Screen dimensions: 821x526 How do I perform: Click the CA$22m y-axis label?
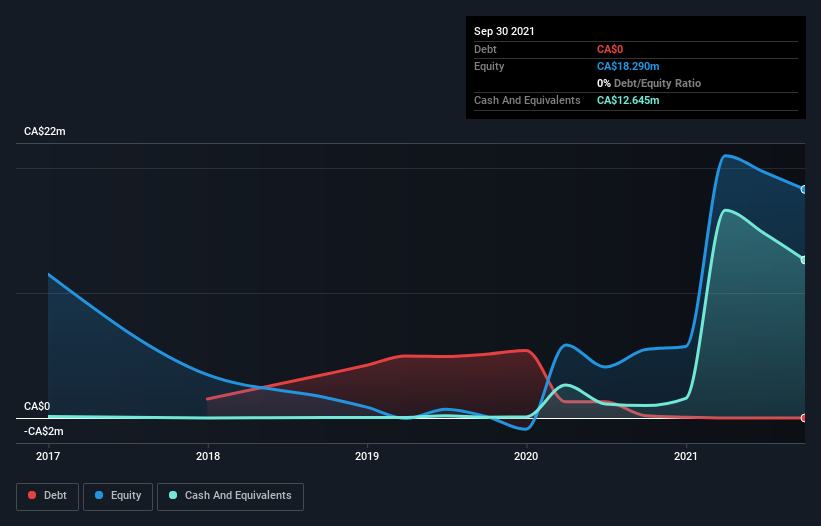click(45, 131)
